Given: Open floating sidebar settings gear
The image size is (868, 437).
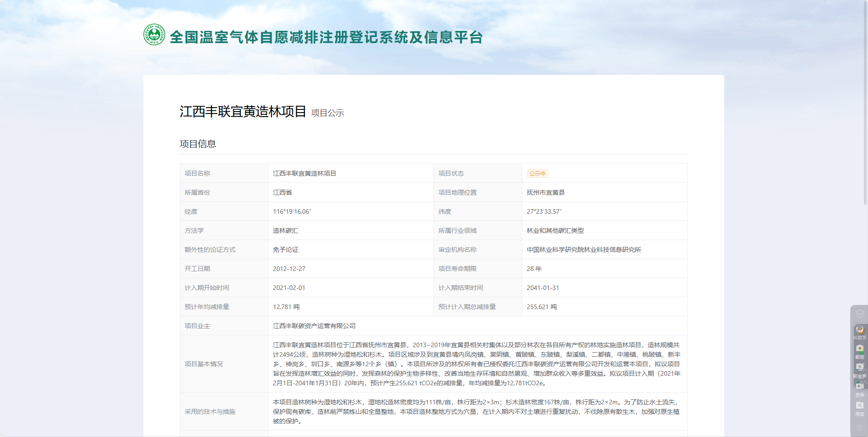Looking at the screenshot, I should pyautogui.click(x=859, y=427).
